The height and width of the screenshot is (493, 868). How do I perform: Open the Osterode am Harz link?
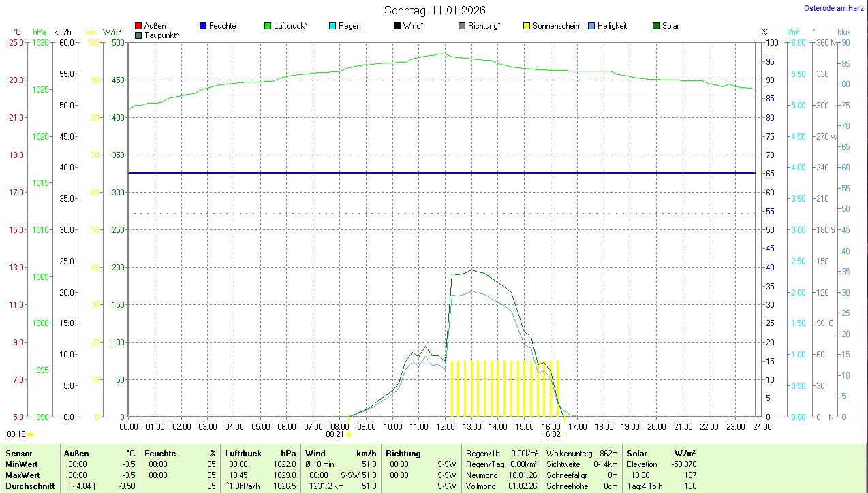834,8
